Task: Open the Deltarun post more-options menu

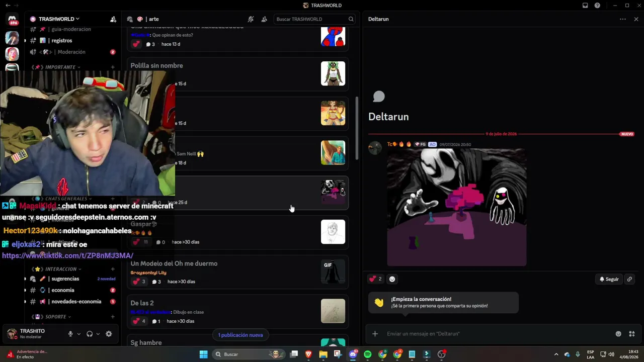Action: pos(623,19)
